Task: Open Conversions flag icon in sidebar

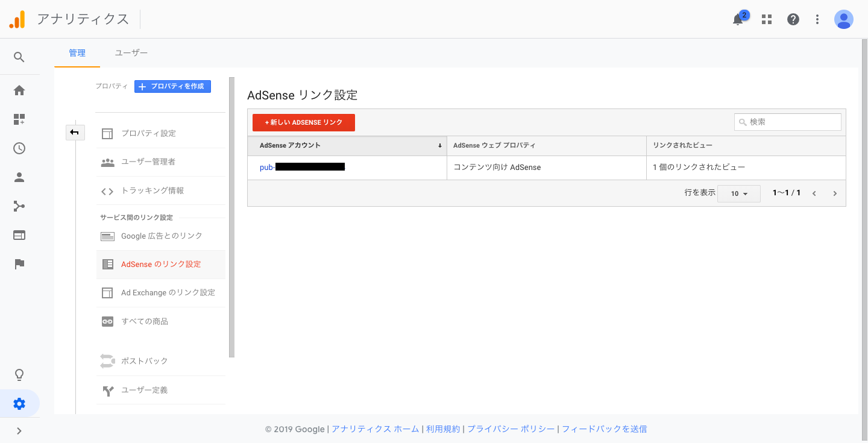Action: (19, 264)
